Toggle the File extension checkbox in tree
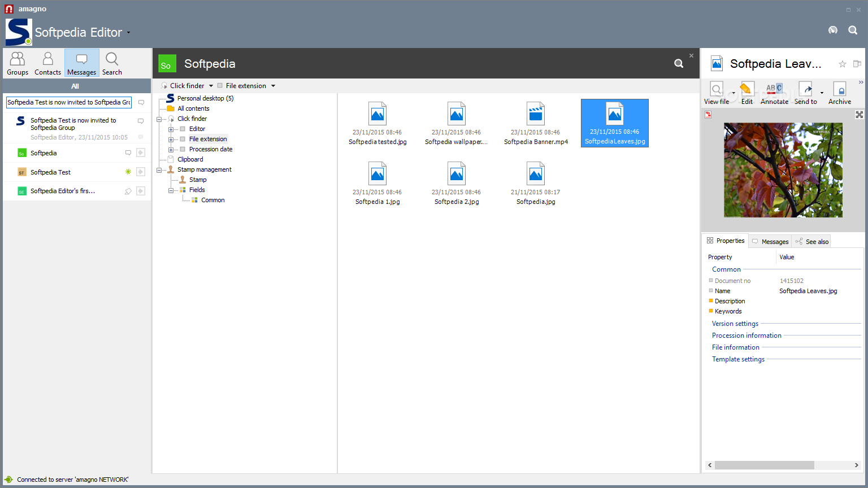This screenshot has height=488, width=868. (183, 139)
